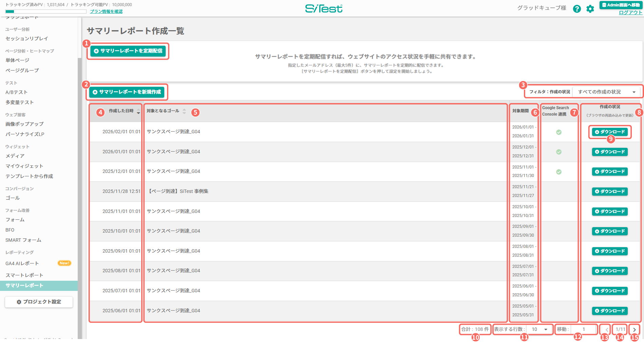
Task: Click the 移動 page number input field
Action: (584, 329)
